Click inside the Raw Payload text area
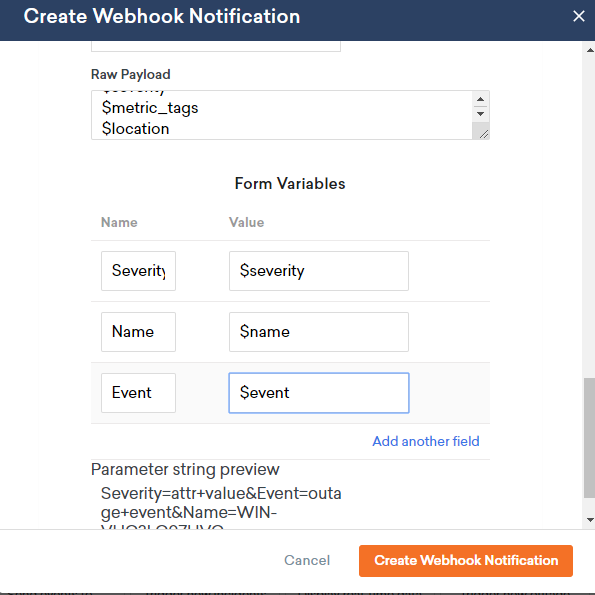This screenshot has height=595, width=595. [282, 115]
